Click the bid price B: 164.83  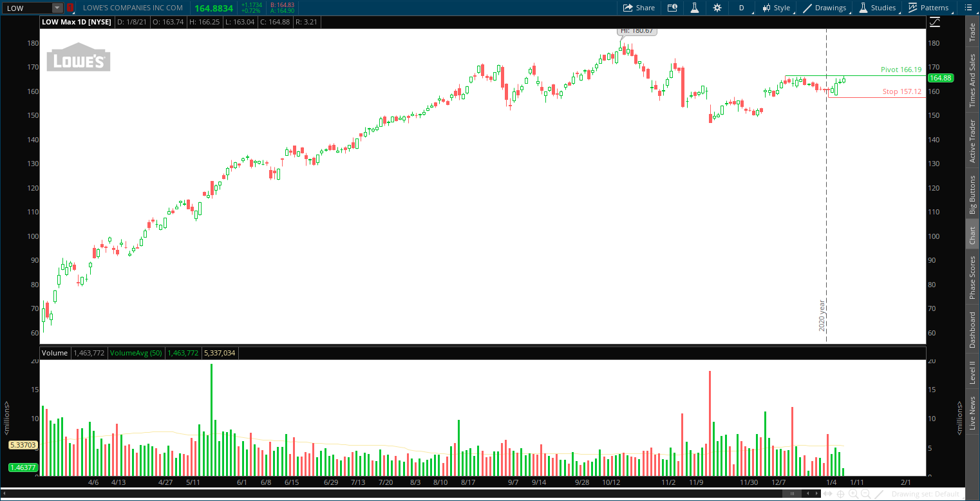[x=282, y=5]
